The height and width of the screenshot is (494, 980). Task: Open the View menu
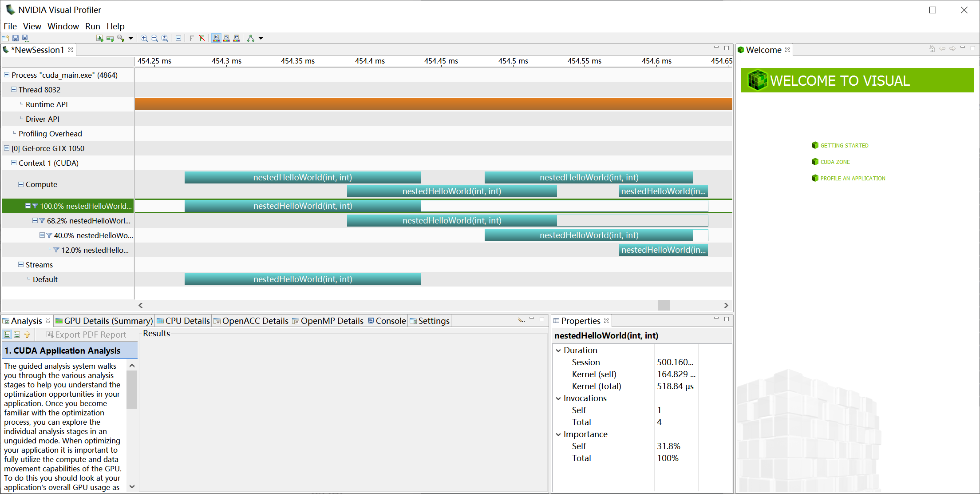(32, 26)
